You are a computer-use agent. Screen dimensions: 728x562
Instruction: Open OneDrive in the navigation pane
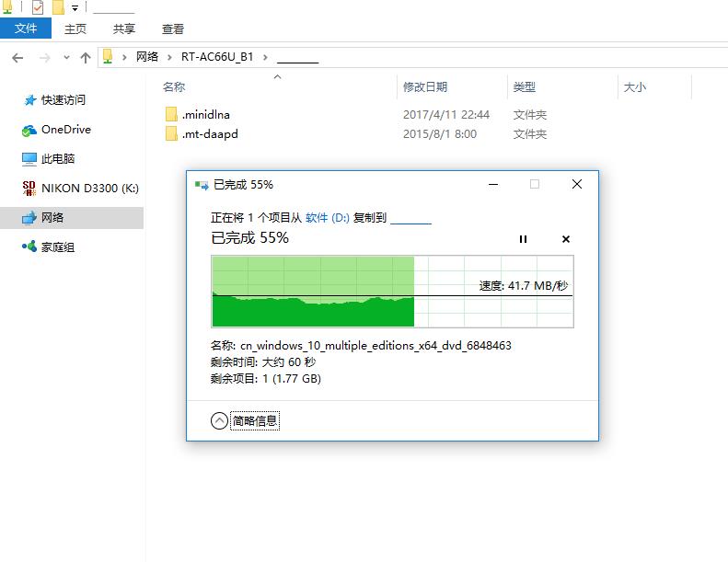pos(66,130)
